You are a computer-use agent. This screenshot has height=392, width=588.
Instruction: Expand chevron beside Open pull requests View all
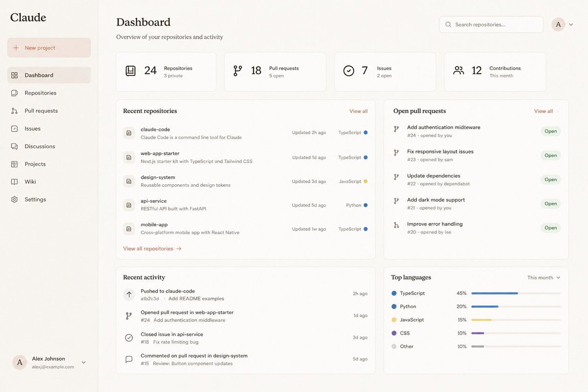[x=558, y=112]
